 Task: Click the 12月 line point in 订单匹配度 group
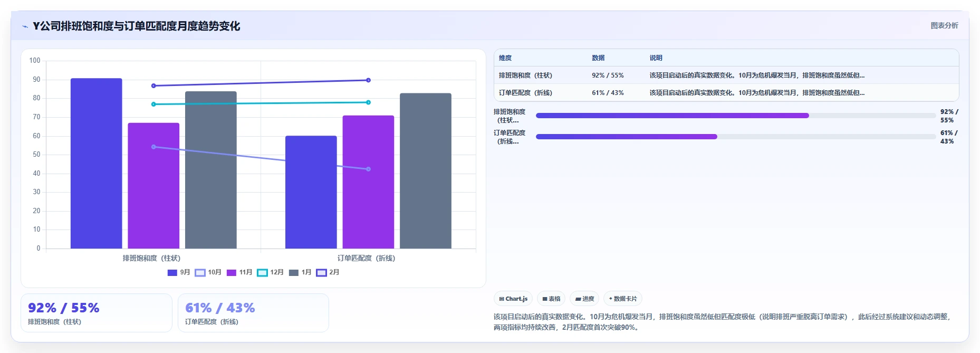click(368, 102)
